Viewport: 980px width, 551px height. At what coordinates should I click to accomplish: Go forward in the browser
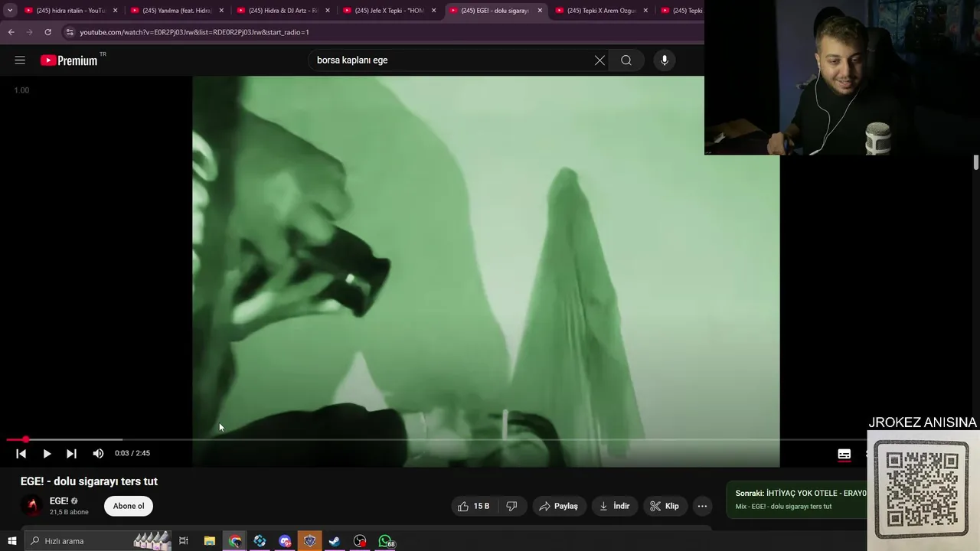click(29, 32)
